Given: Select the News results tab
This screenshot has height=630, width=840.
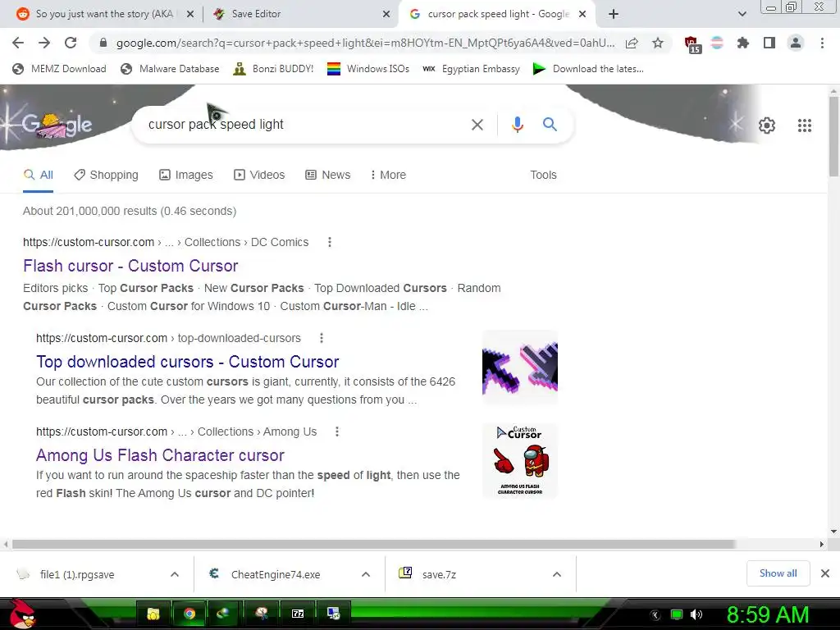Looking at the screenshot, I should pos(328,176).
